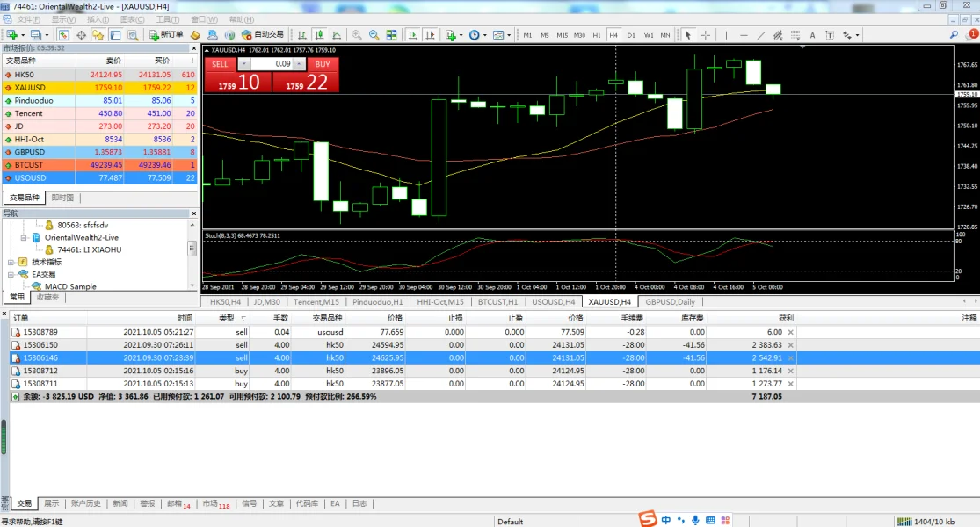Open the search magnifier at top right
This screenshot has height=527, width=980.
pyautogui.click(x=955, y=35)
